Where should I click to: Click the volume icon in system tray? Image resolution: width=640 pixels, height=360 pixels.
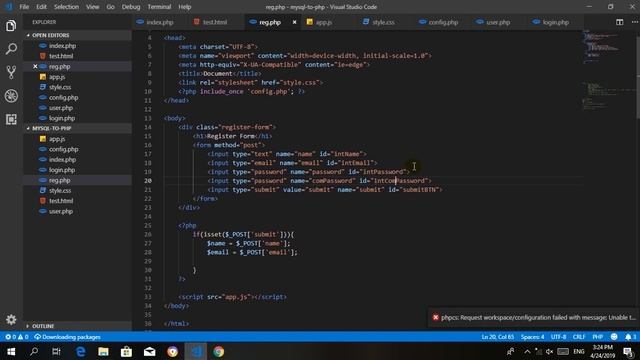(549, 351)
